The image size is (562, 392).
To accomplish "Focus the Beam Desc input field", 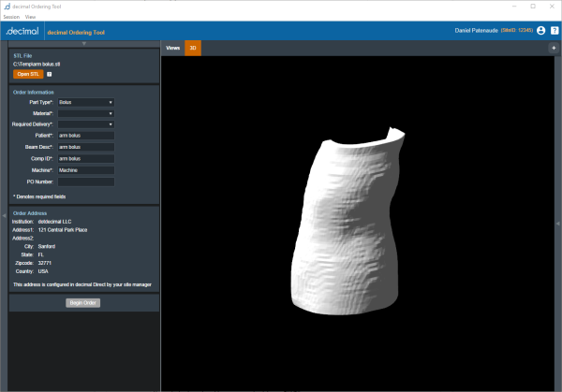I will [86, 147].
